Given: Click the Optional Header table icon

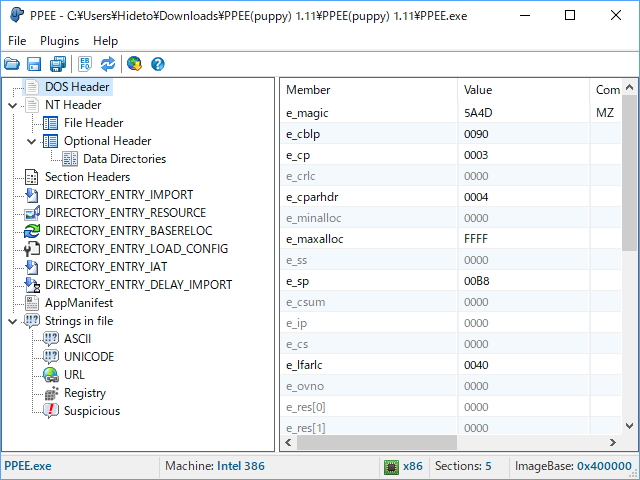Looking at the screenshot, I should point(51,141).
